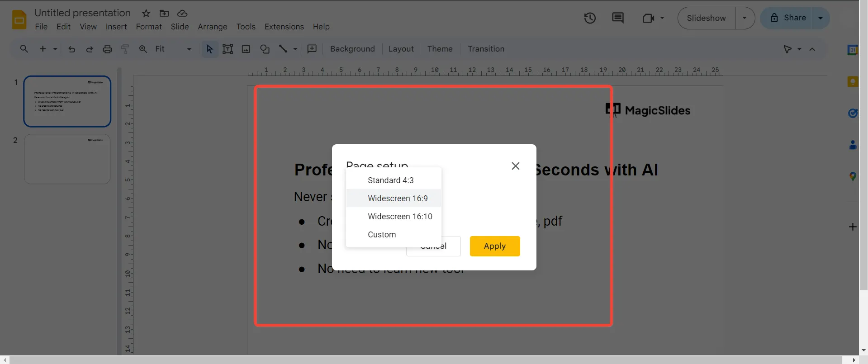This screenshot has height=364, width=868.
Task: Open Slideshow options dropdown arrow
Action: pos(745,18)
